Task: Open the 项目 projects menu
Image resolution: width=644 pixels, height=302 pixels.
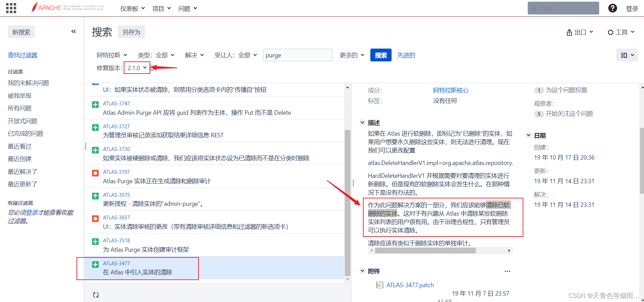Action: 161,8
